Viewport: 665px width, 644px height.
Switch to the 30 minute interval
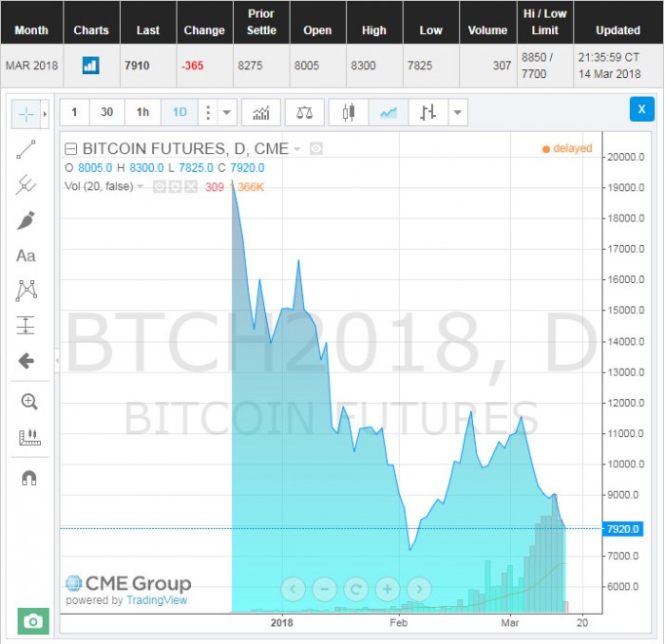pos(106,112)
